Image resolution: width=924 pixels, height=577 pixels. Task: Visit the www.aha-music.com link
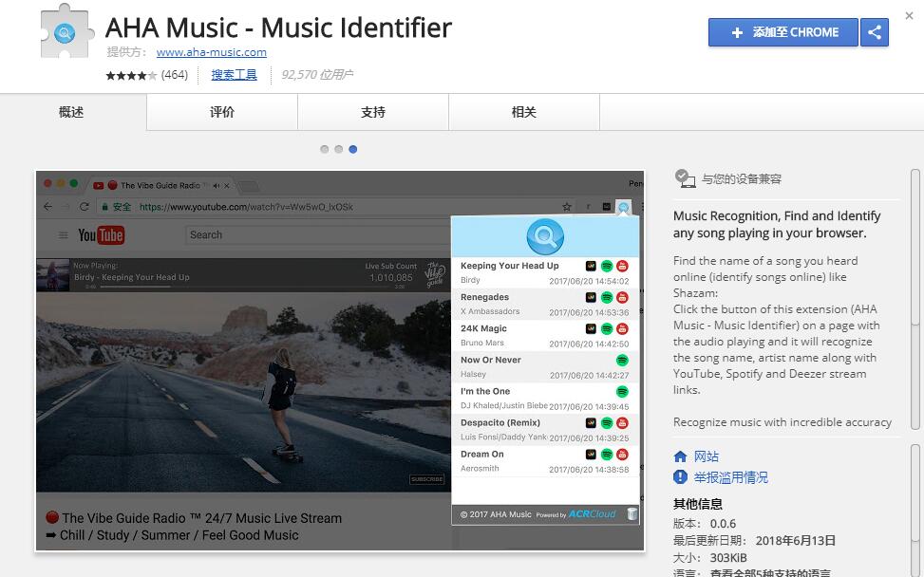pos(211,52)
